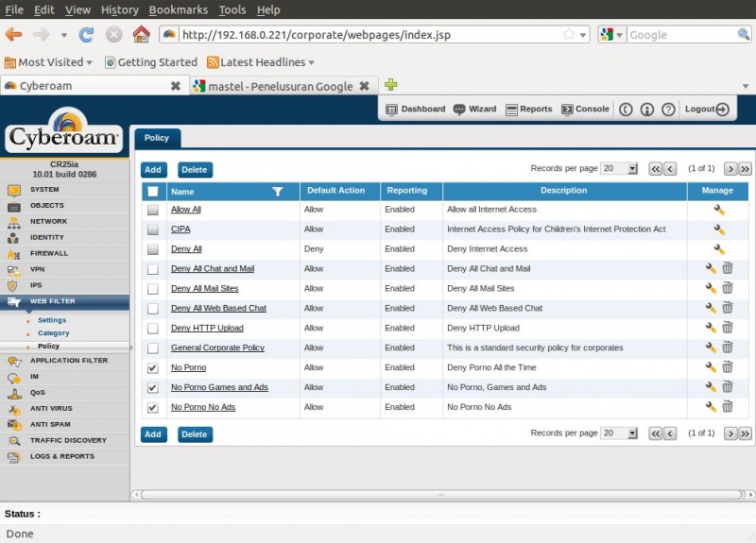Open the Dashboard icon in top toolbar
This screenshot has height=543, width=756.
coord(415,110)
